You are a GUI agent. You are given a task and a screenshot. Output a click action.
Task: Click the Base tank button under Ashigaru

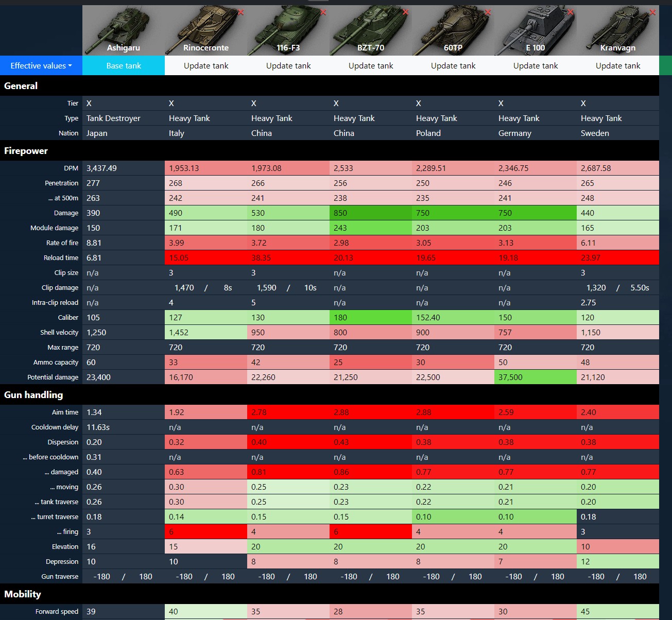click(124, 65)
